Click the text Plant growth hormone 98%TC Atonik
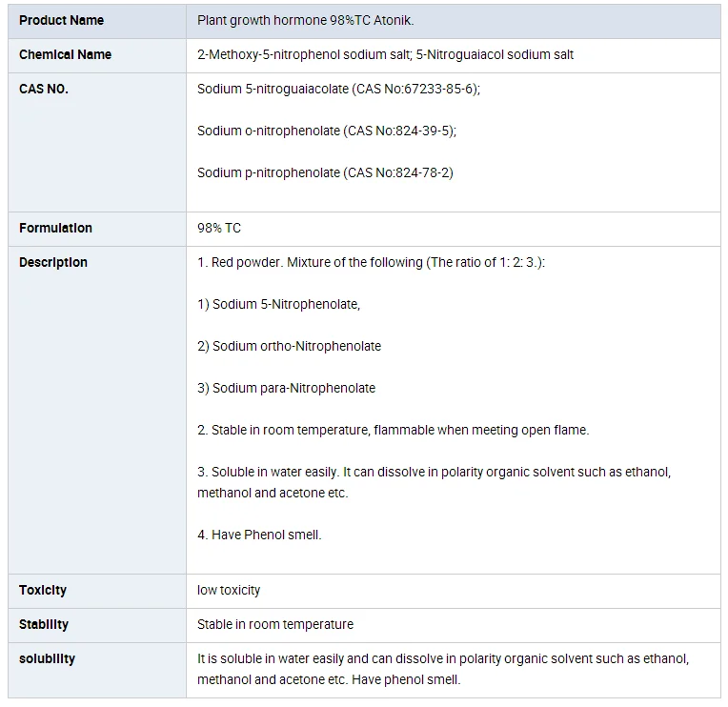The height and width of the screenshot is (707, 728). pos(306,20)
